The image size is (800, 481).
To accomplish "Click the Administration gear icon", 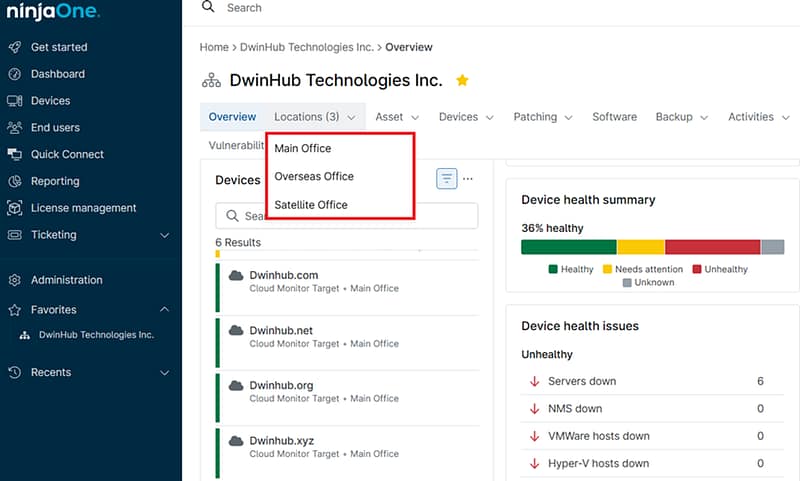I will (15, 280).
